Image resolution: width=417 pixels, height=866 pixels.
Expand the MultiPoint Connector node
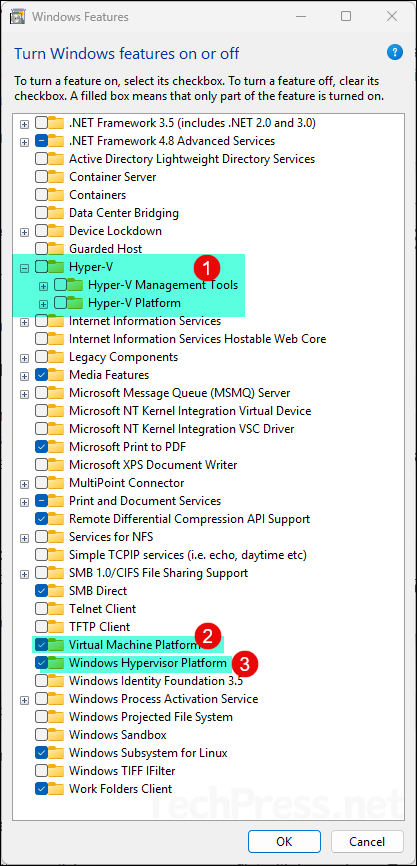coord(24,484)
